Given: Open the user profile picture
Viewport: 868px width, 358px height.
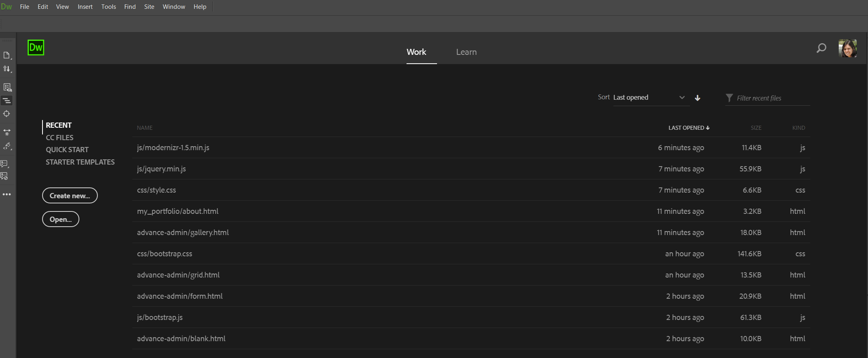Looking at the screenshot, I should (x=848, y=48).
